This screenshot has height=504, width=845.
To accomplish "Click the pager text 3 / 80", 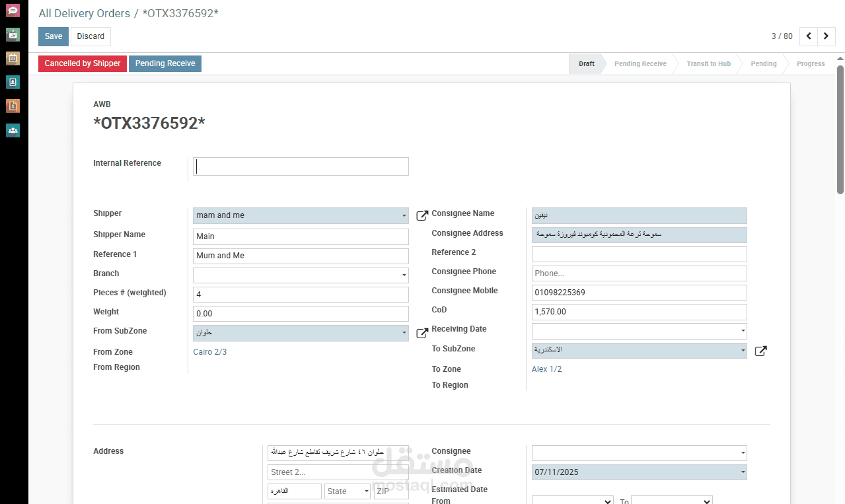I will (x=782, y=36).
